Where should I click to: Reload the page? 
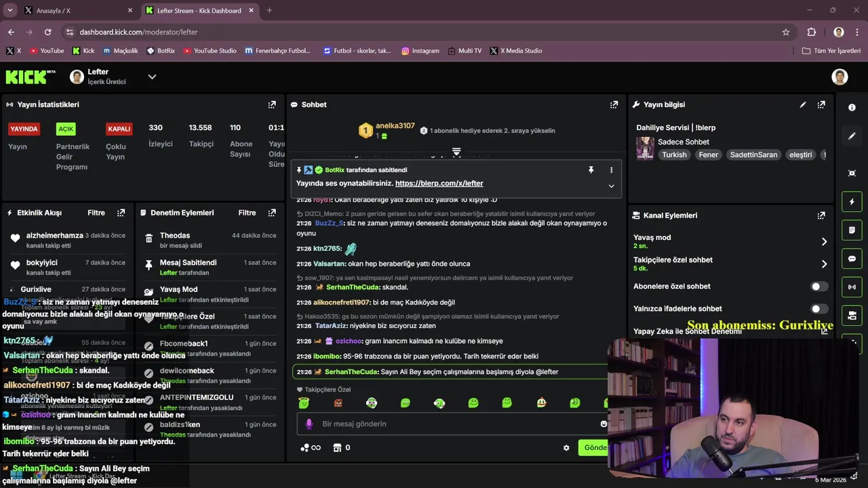47,32
